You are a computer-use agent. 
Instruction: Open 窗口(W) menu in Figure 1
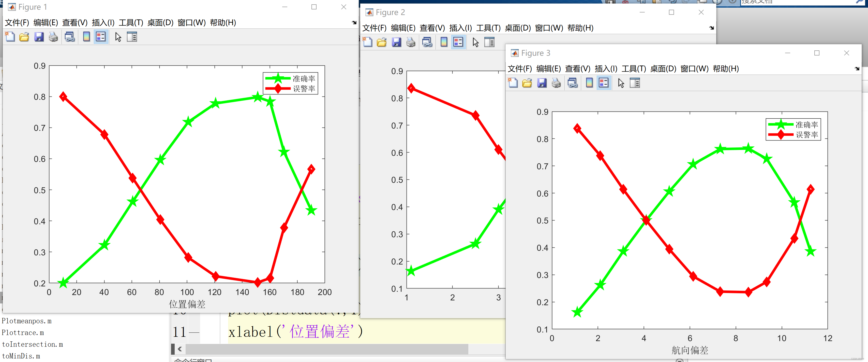(x=192, y=23)
